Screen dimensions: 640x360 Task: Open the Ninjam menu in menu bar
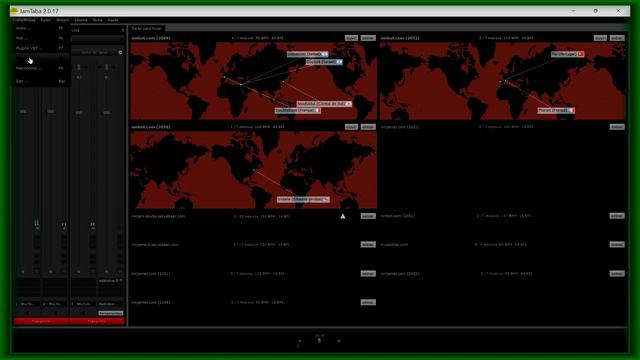[x=62, y=20]
